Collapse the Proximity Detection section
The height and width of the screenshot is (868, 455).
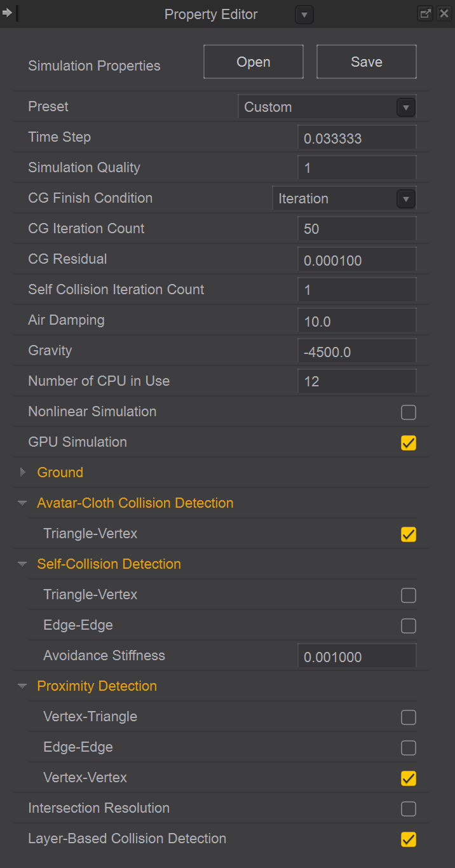[23, 686]
